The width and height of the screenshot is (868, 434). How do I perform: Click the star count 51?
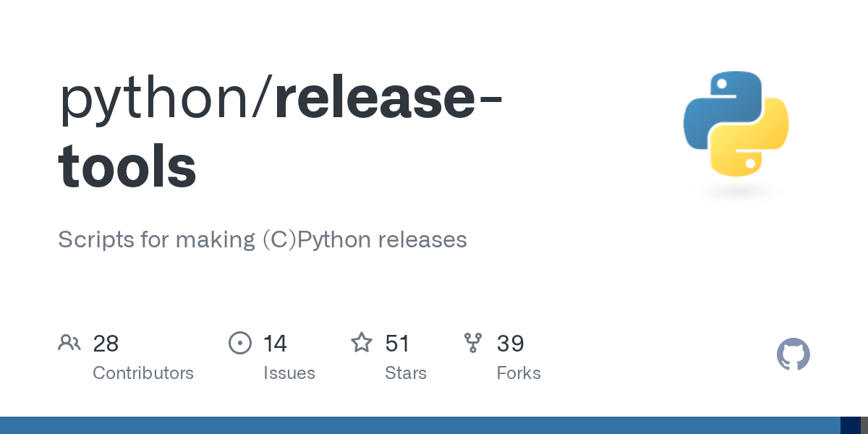tap(397, 344)
